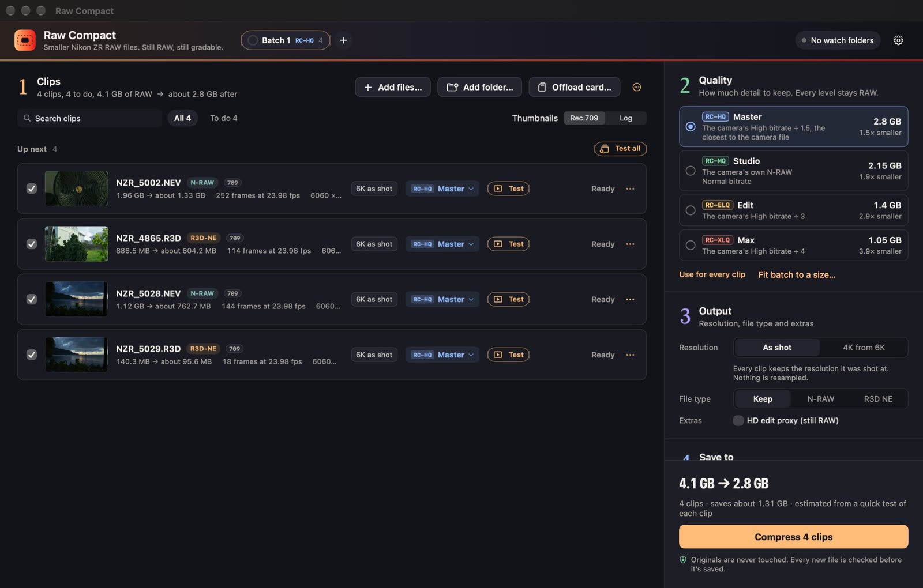Switch thumbnails to Log view
This screenshot has width=923, height=588.
(x=626, y=118)
